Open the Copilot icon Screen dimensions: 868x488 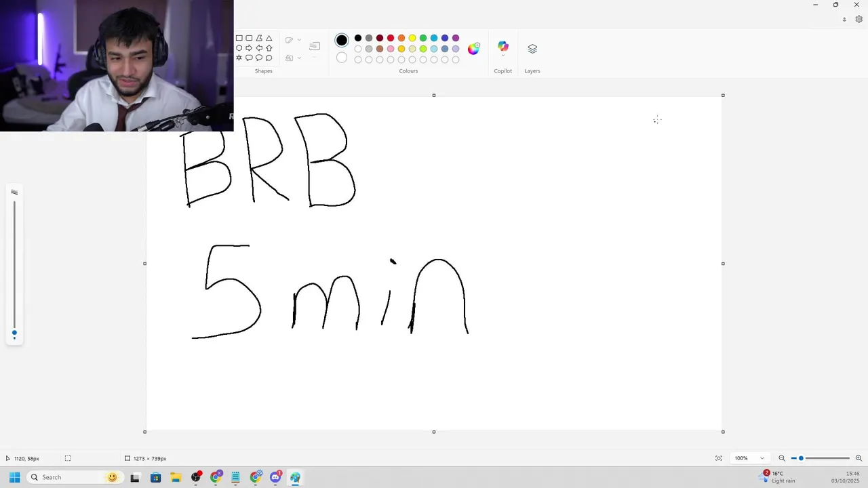[502, 46]
